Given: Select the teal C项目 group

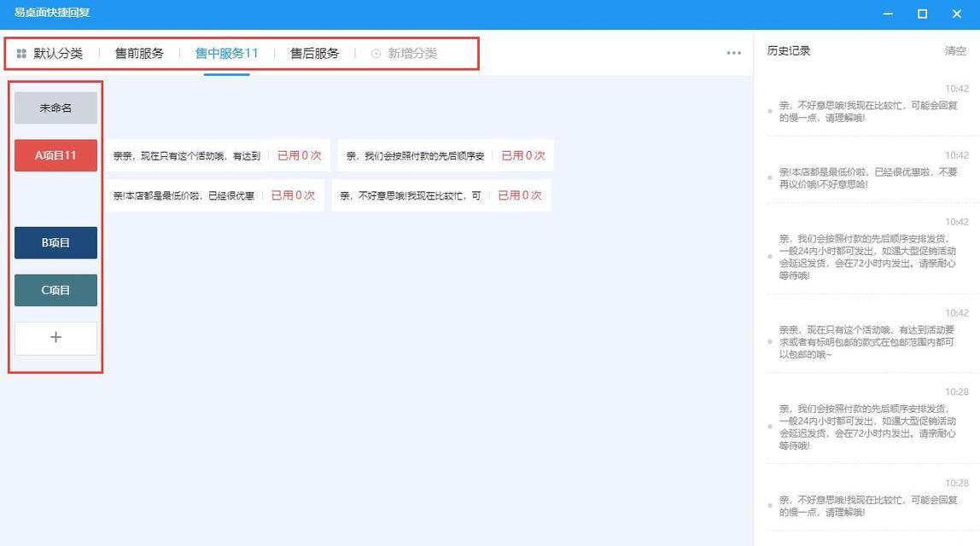Looking at the screenshot, I should [55, 290].
